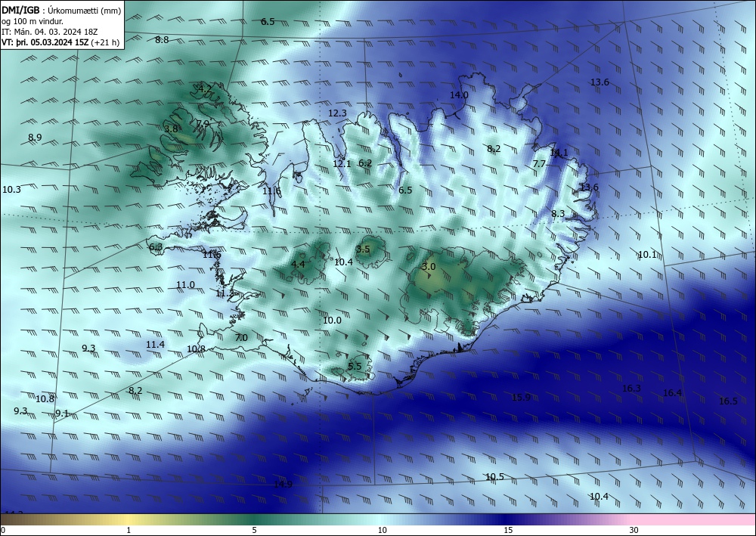Select the color scale tick label 30
Image resolution: width=756 pixels, height=536 pixels.
(x=634, y=530)
